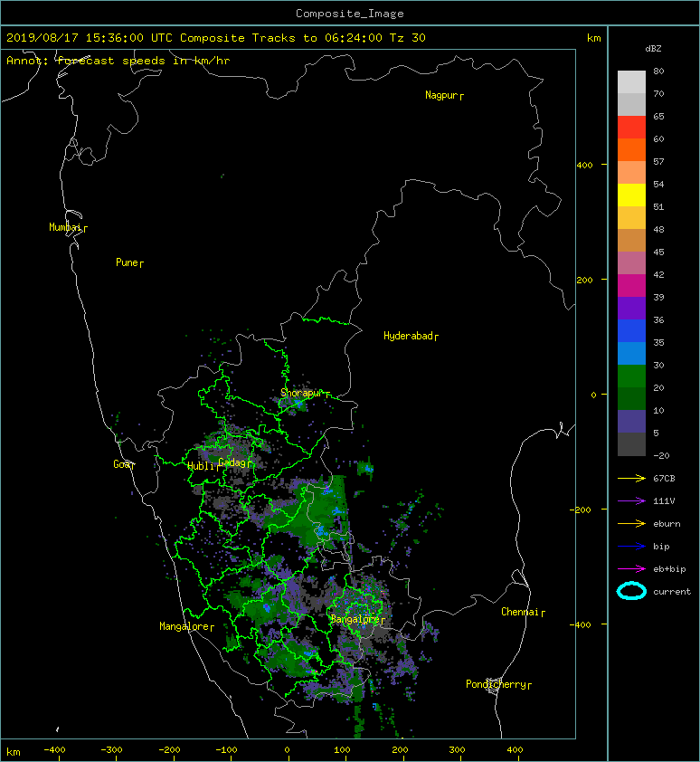Click the 80 value on dBZ scale
Image resolution: width=700 pixels, height=762 pixels.
(x=658, y=71)
